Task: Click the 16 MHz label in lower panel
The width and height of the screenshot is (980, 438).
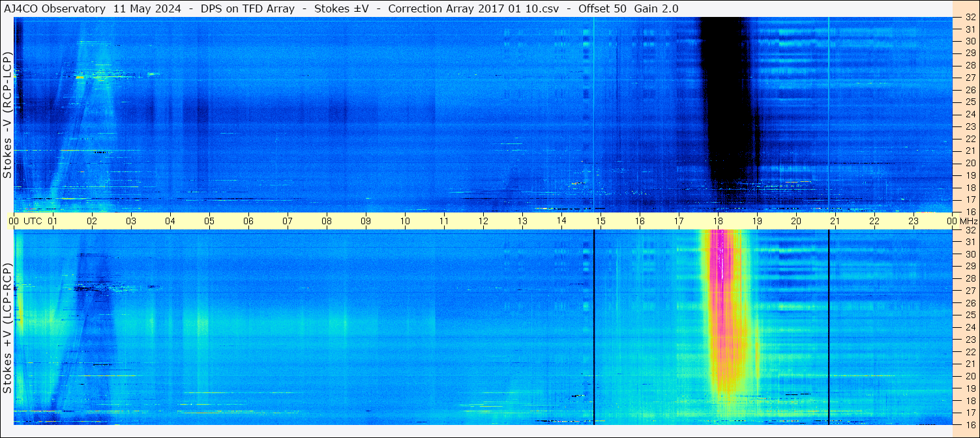Action: (970, 424)
